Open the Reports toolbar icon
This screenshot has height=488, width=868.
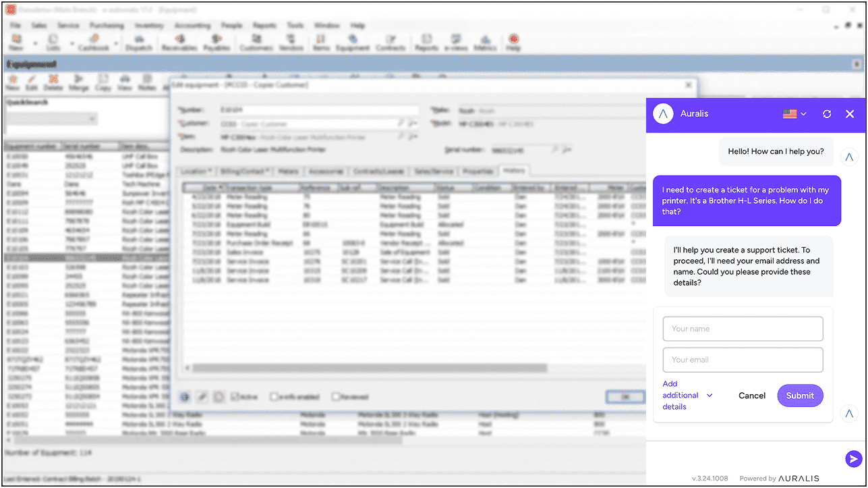(426, 43)
